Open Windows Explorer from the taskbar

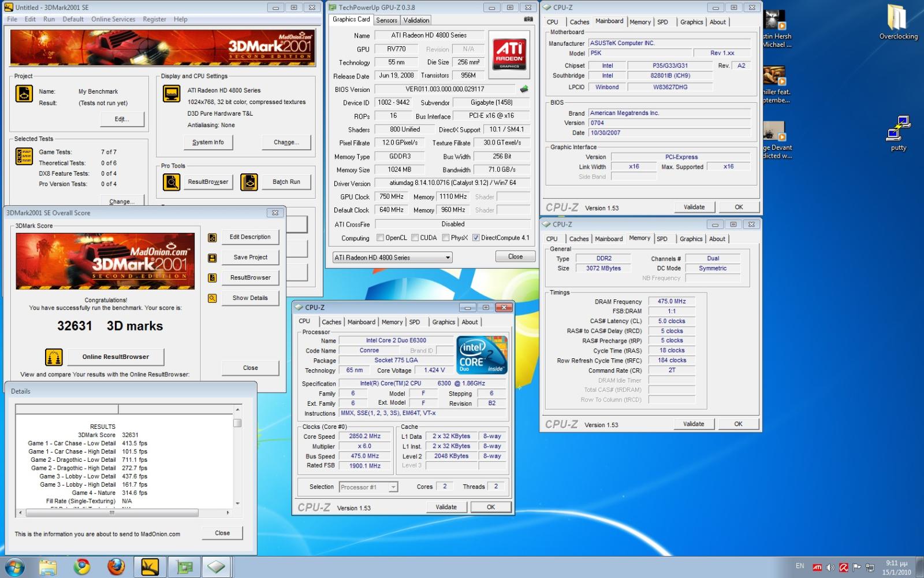[47, 567]
